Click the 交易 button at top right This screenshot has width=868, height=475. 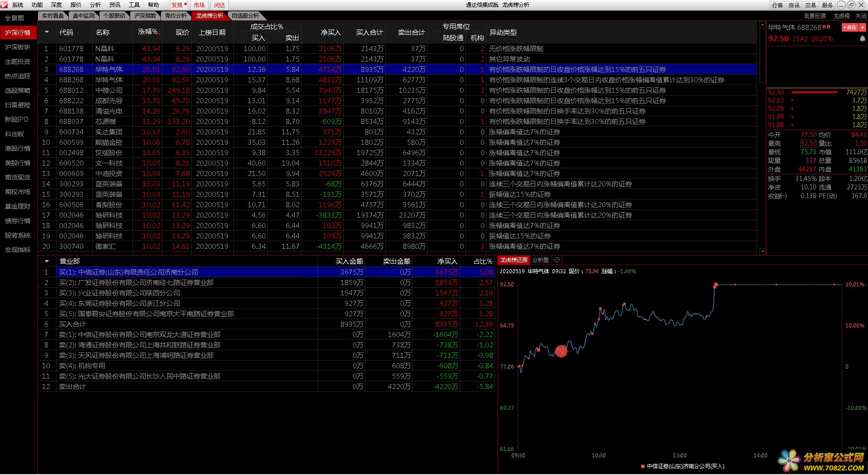pyautogui.click(x=811, y=5)
